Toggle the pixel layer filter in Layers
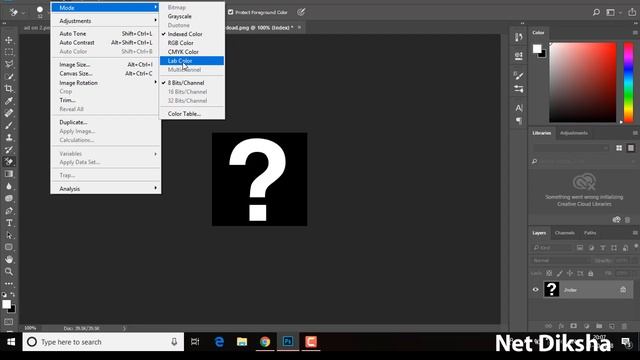This screenshot has width=640, height=360. pyautogui.click(x=580, y=248)
